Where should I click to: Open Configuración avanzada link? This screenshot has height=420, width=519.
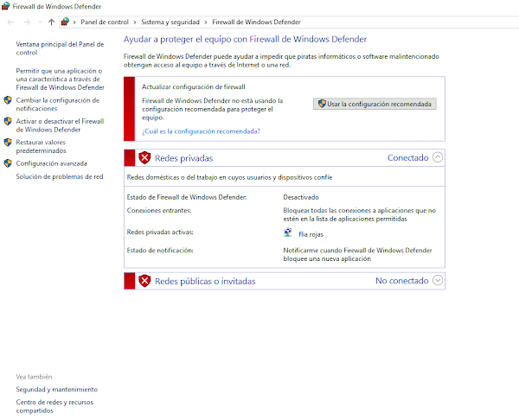coord(51,163)
